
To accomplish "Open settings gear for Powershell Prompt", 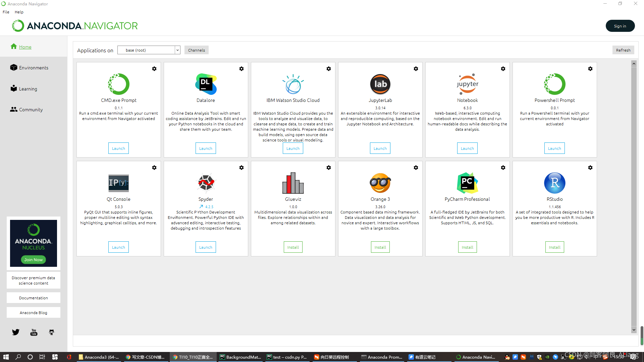I will pos(590,69).
